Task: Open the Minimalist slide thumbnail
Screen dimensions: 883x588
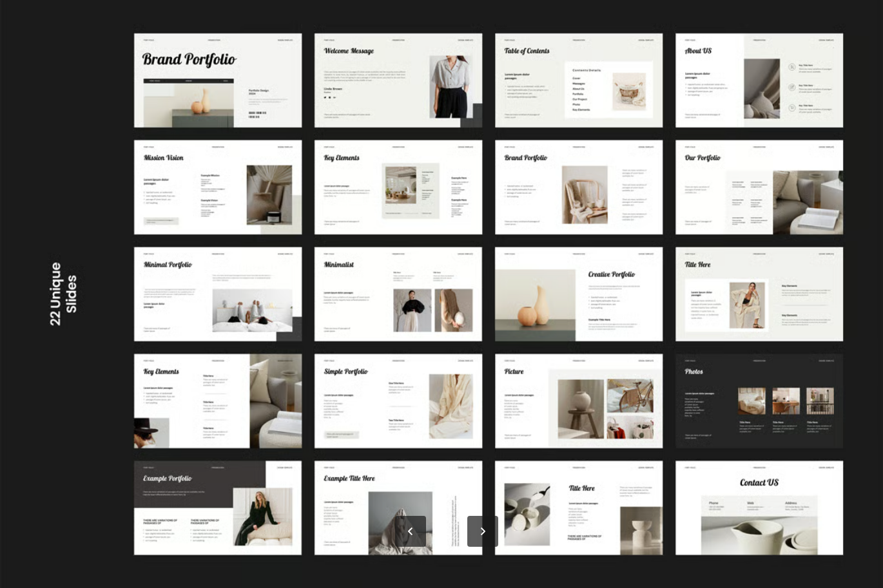Action: point(398,294)
